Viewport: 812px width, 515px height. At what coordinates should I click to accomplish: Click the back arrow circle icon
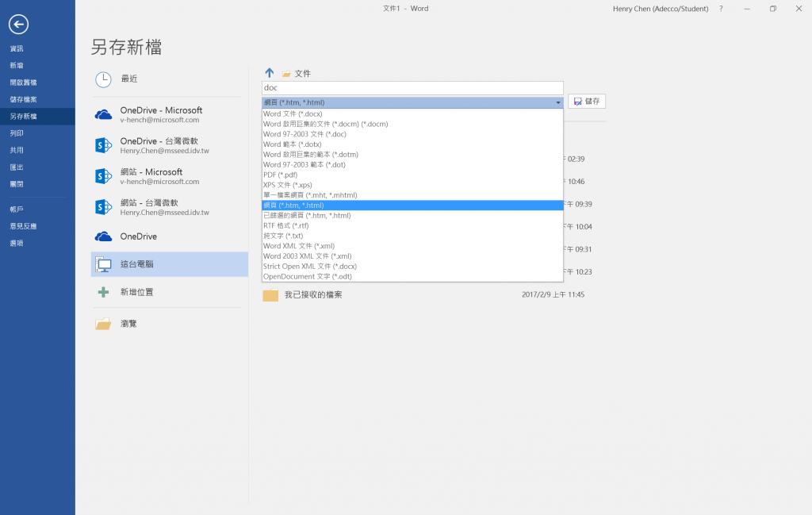click(x=18, y=24)
